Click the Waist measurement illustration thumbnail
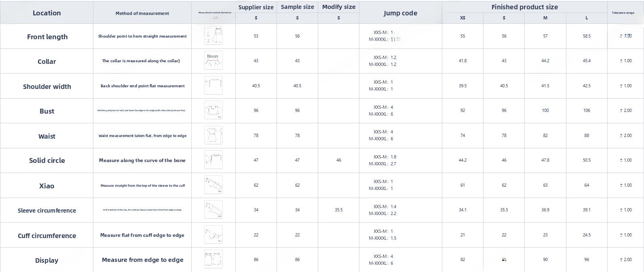Image resolution: width=644 pixels, height=272 pixels. click(x=213, y=135)
